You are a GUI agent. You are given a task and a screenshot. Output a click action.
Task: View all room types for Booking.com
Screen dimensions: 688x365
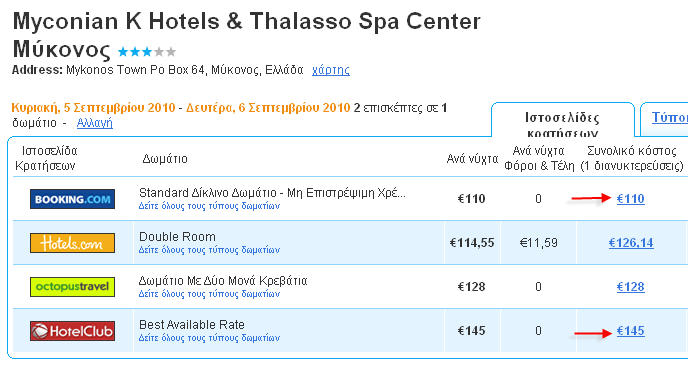point(209,206)
